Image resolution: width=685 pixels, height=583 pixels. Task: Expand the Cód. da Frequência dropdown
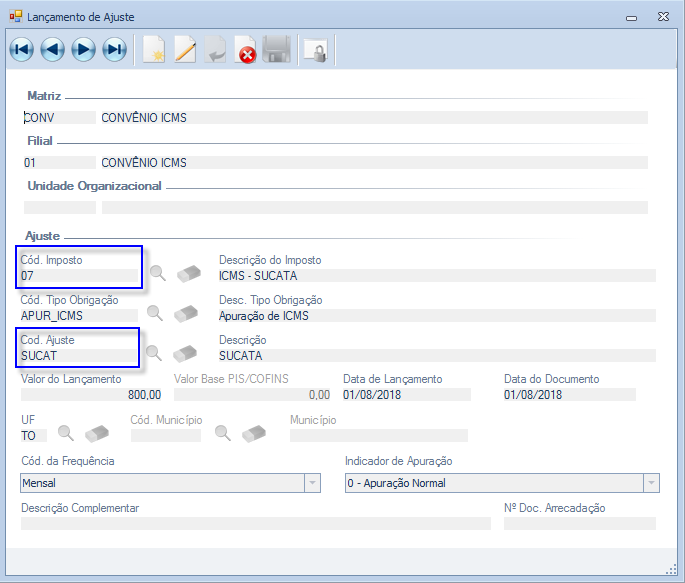[313, 483]
